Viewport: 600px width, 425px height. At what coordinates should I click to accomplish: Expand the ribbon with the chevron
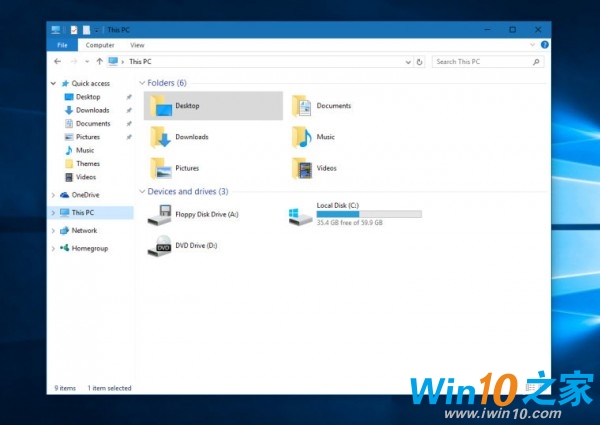[x=532, y=45]
